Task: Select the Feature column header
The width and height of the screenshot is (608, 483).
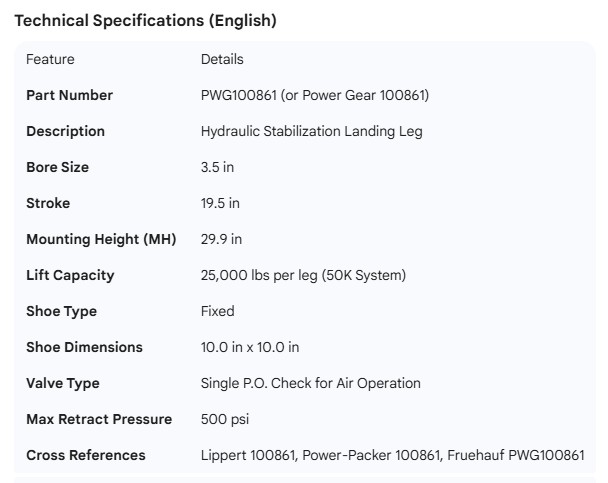Action: pyautogui.click(x=50, y=59)
